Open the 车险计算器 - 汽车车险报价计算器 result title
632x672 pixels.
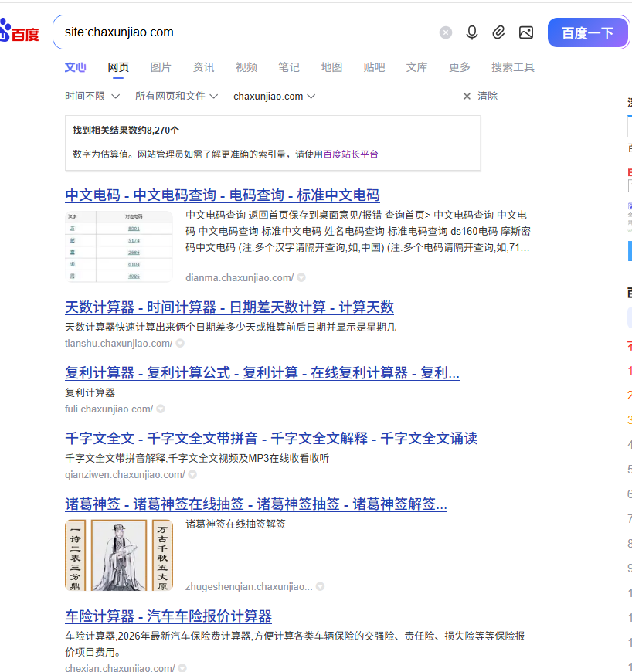[168, 616]
